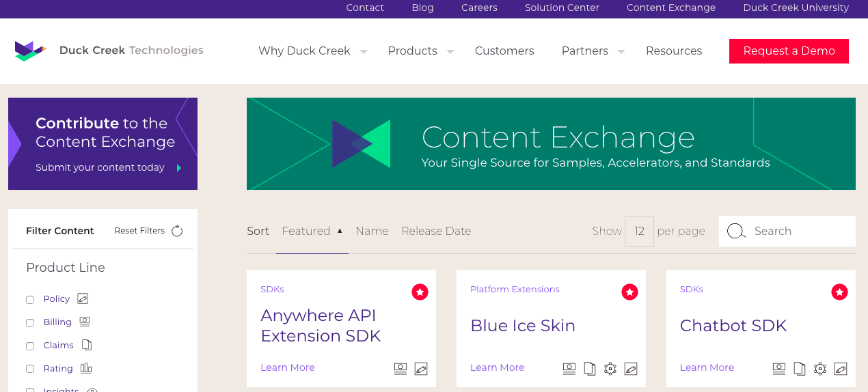Check the Billing product line checkbox

point(30,323)
